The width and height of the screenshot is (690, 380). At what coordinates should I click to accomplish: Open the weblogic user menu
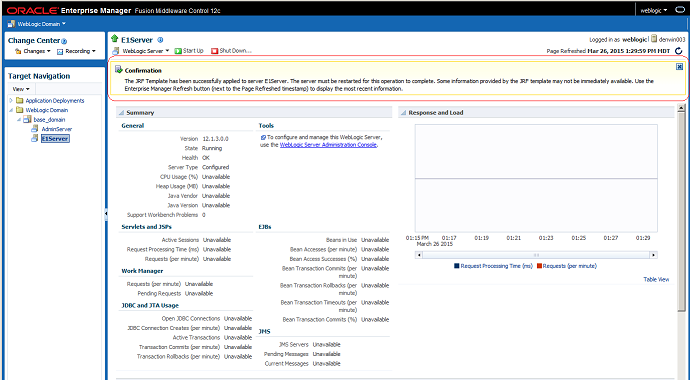[x=654, y=10]
